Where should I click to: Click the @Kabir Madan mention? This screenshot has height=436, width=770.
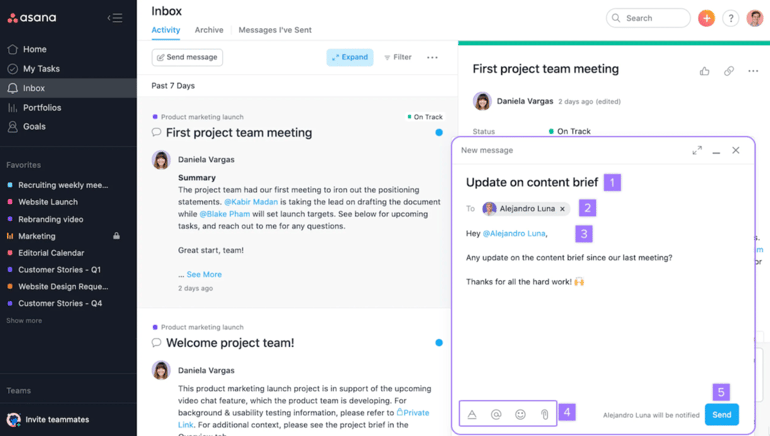pyautogui.click(x=251, y=202)
